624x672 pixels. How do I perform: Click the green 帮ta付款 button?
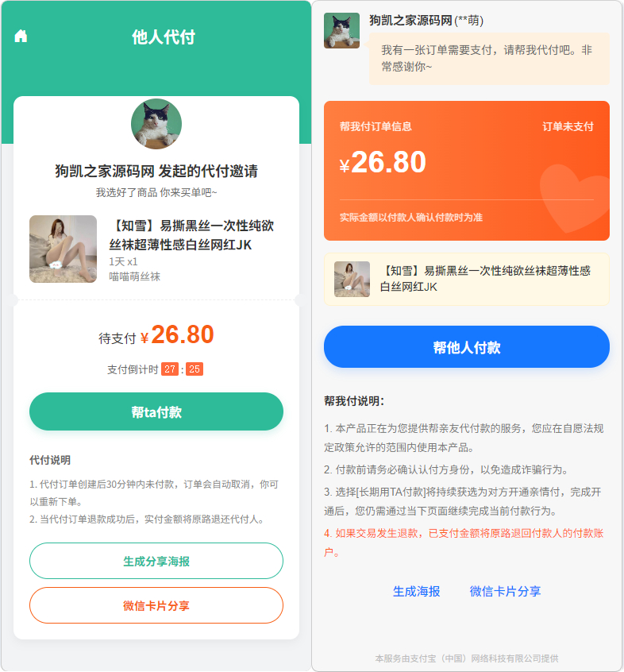[x=156, y=411]
